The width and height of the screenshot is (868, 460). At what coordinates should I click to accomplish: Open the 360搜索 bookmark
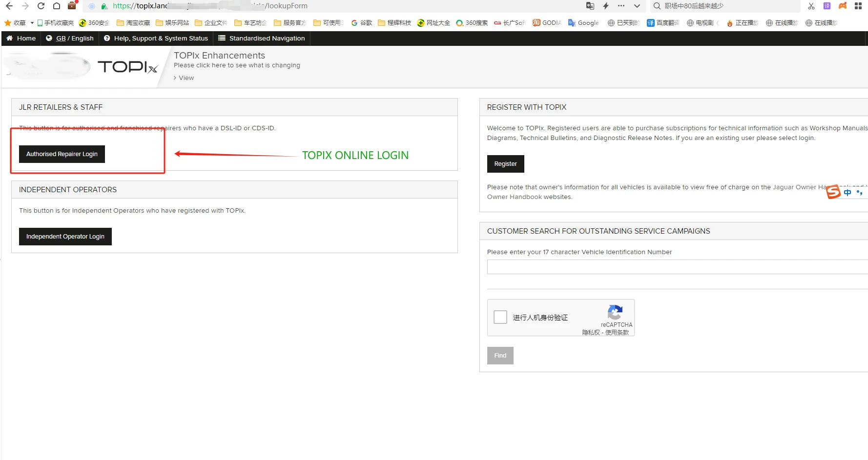(472, 23)
